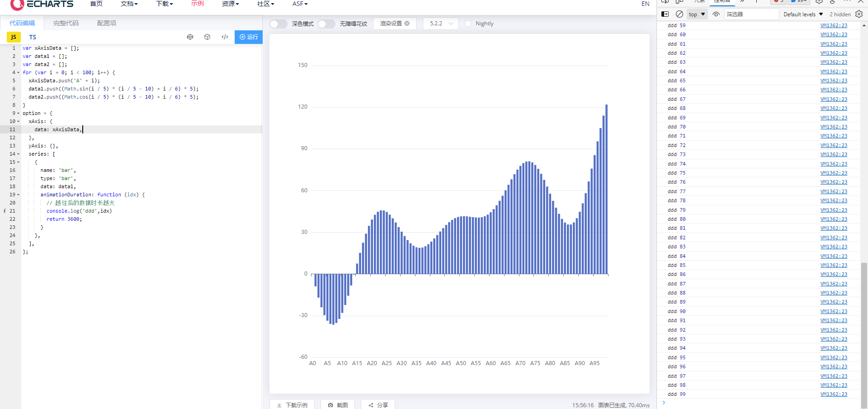Focus the 筛选器 console filter field
Viewport: 868px width, 409px height.
tap(752, 14)
